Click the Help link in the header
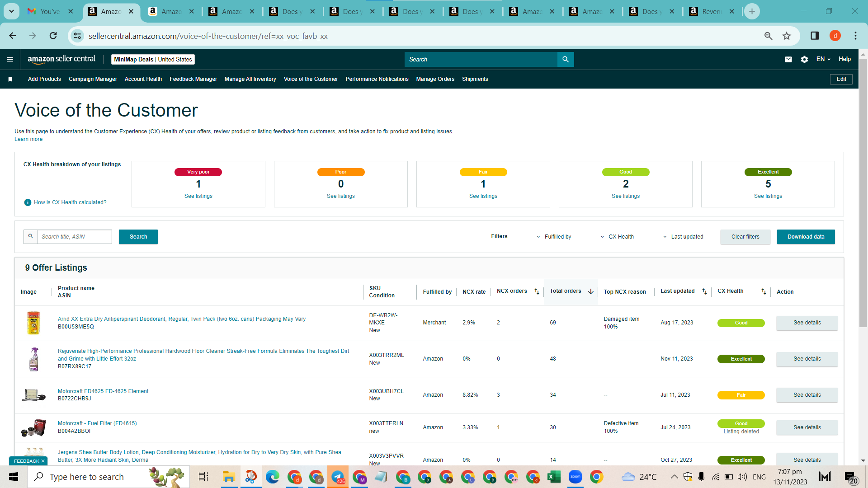This screenshot has height=488, width=868. [844, 59]
